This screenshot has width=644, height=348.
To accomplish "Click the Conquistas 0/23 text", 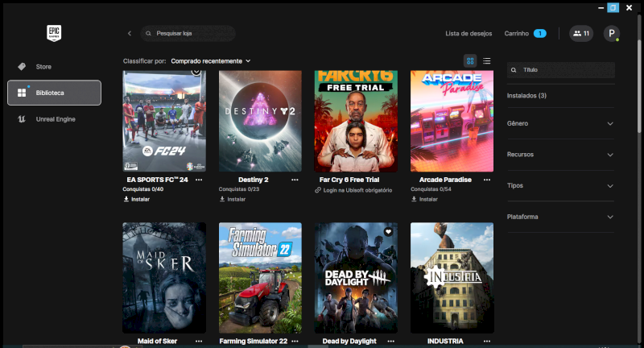I will click(238, 189).
